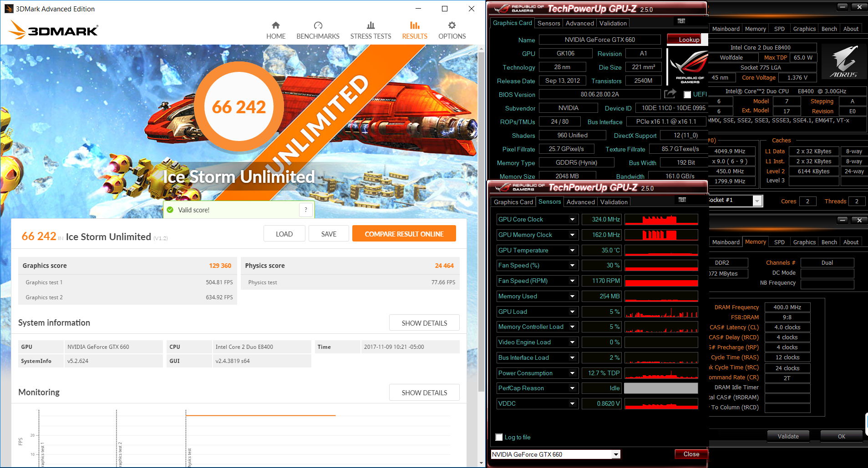868x468 pixels.
Task: Open GPU Load sensor dropdown
Action: point(573,312)
